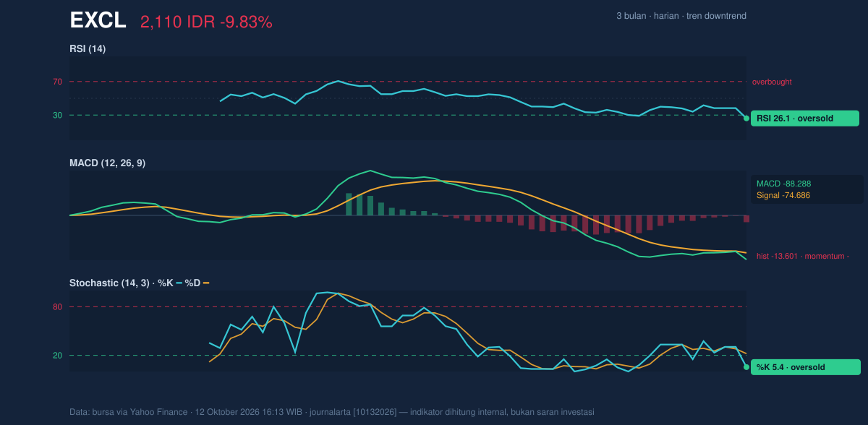Screen dimensions: 868x425
Task: Click the RSI 30 axis label
Action: click(x=57, y=115)
